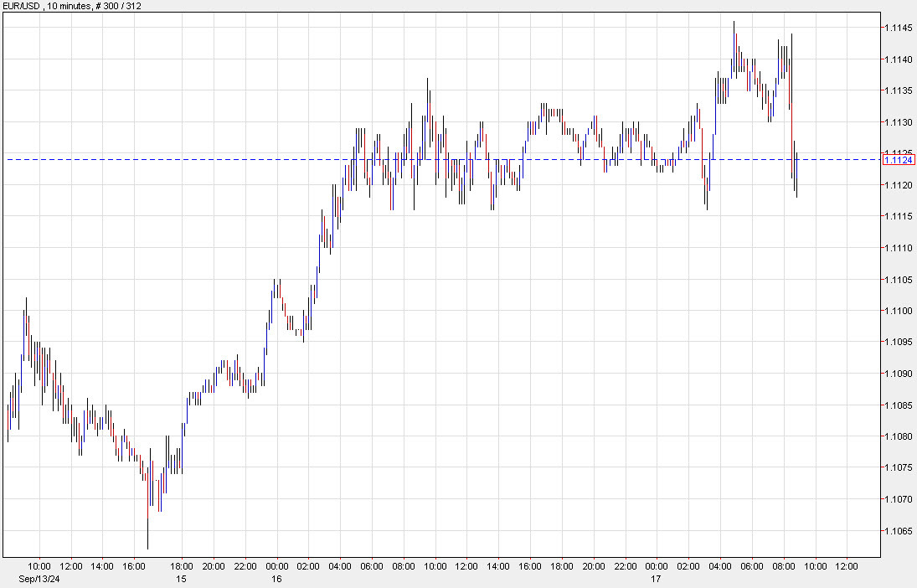The height and width of the screenshot is (588, 917).
Task: Click the 18:00 label above date 15
Action: [x=181, y=566]
